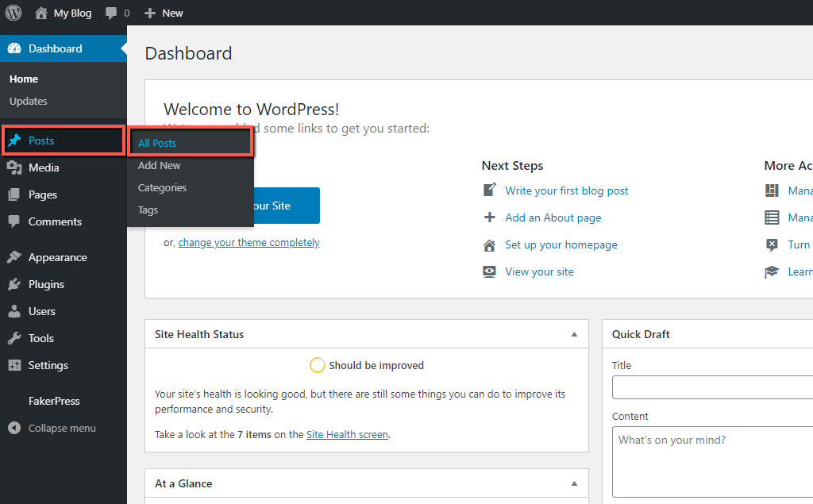Click the Tools wrench icon
The image size is (813, 504).
coord(14,338)
